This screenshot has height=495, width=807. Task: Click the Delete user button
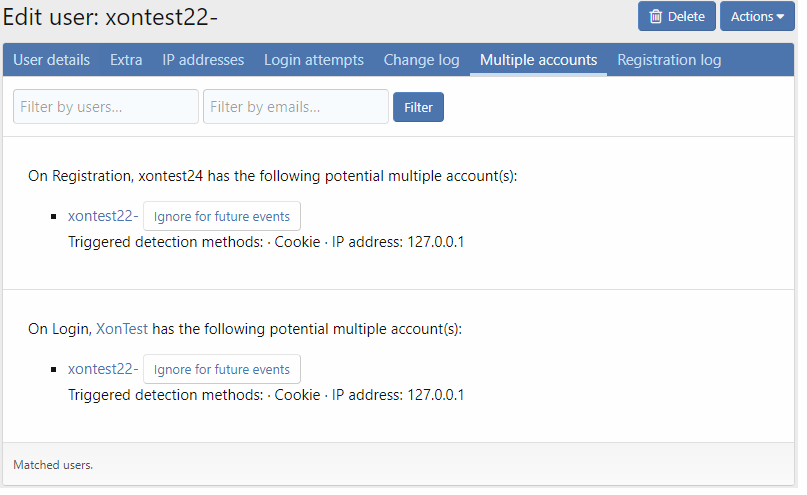677,16
